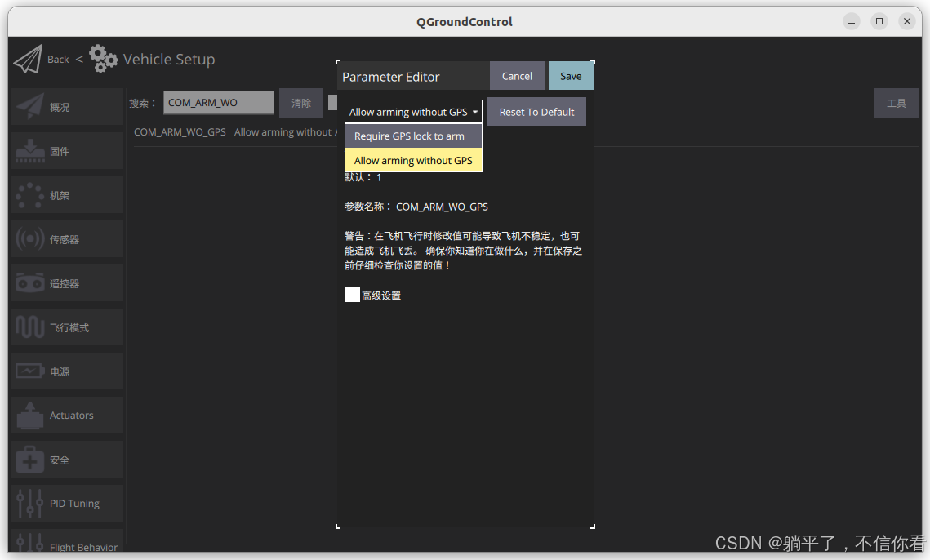Screen dimensions: 930x560
Task: Close the QGroundControl window
Action: point(907,21)
